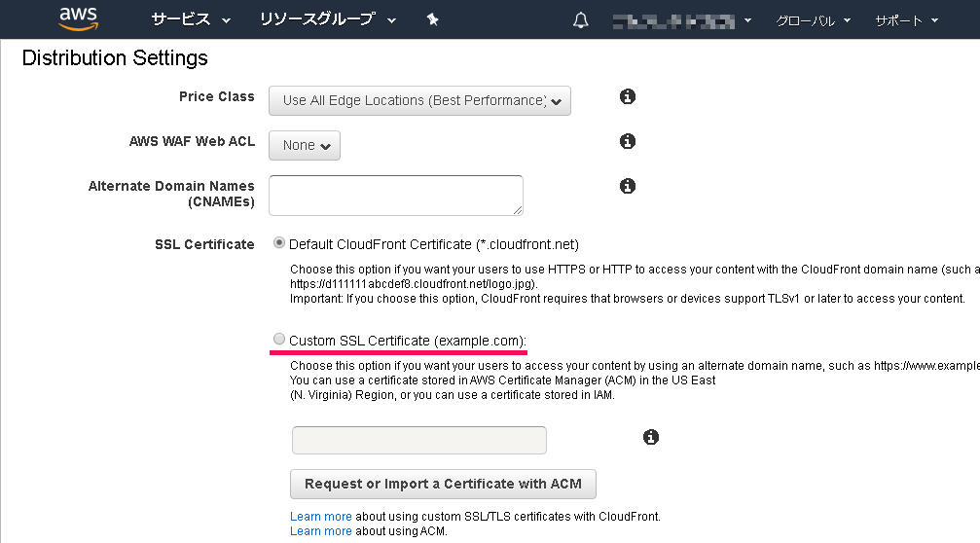
Task: Click the AWS logo home icon
Action: pyautogui.click(x=79, y=18)
